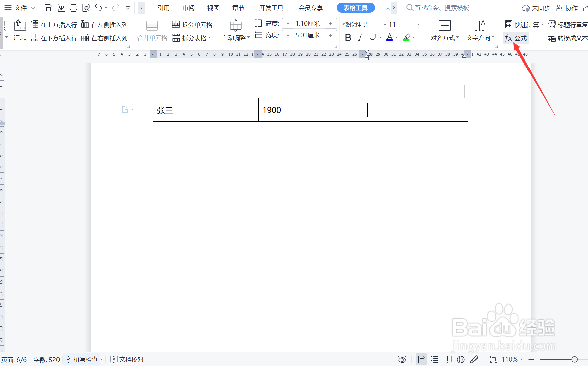Insert row above (在上方插入行)
The height and width of the screenshot is (366, 588).
click(x=54, y=25)
